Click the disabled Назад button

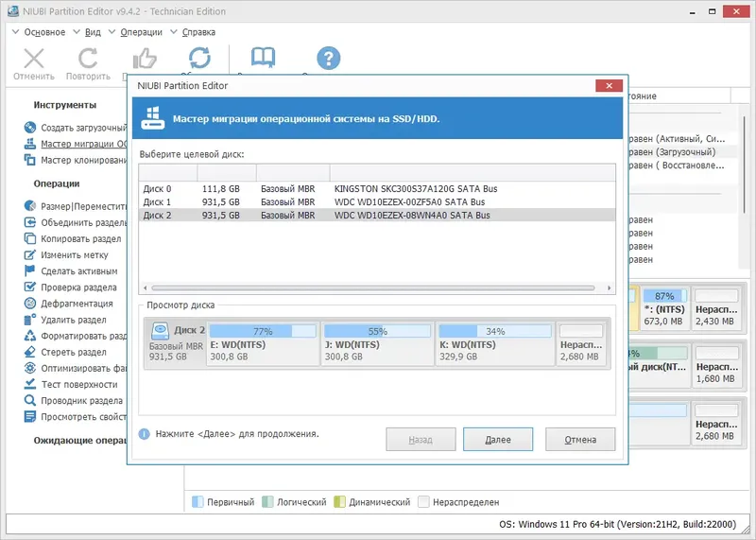[421, 439]
